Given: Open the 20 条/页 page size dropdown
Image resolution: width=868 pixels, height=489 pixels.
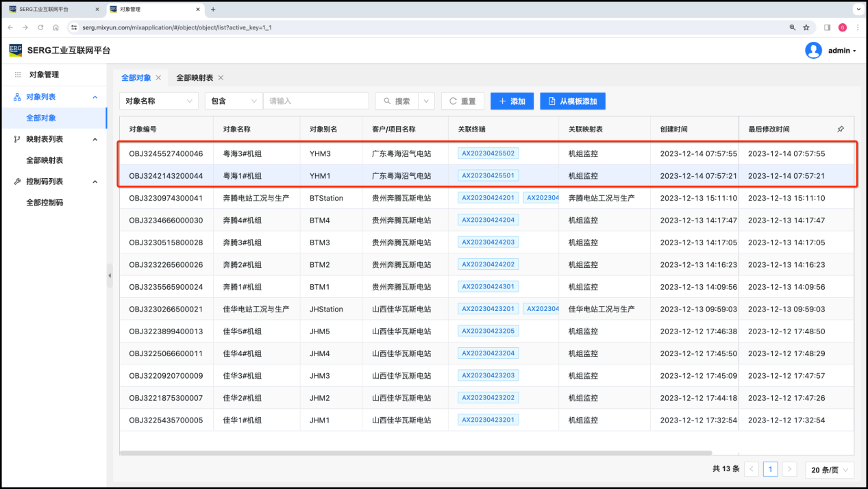Looking at the screenshot, I should 829,470.
